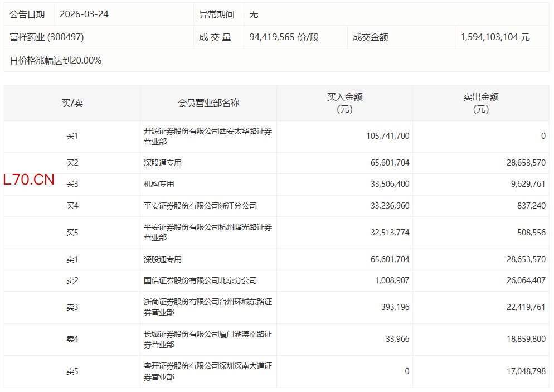Open 平安证券 杭州曙光路 brokerage entry

click(207, 233)
